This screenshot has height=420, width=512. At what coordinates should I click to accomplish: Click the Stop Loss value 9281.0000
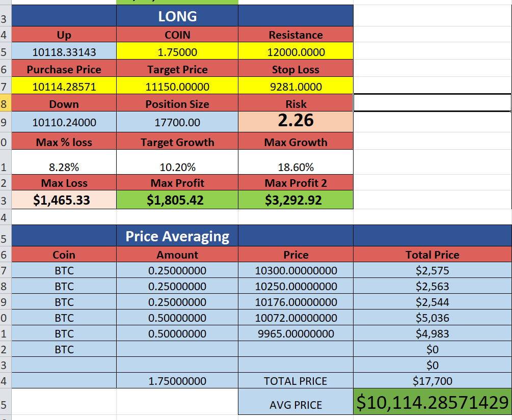(x=296, y=86)
